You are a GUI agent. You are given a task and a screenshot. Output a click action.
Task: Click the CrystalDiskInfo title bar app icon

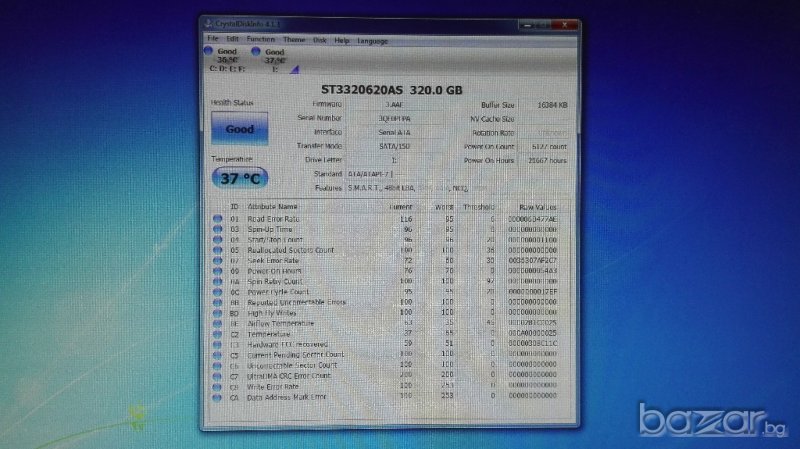coord(208,22)
